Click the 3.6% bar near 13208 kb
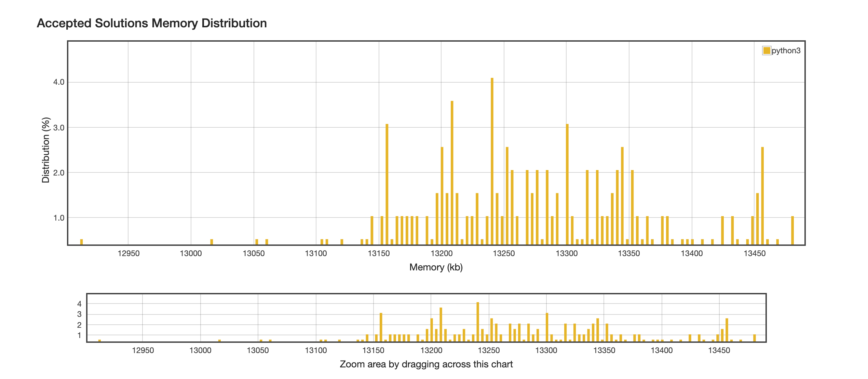Image resolution: width=868 pixels, height=379 pixels. pos(452,172)
